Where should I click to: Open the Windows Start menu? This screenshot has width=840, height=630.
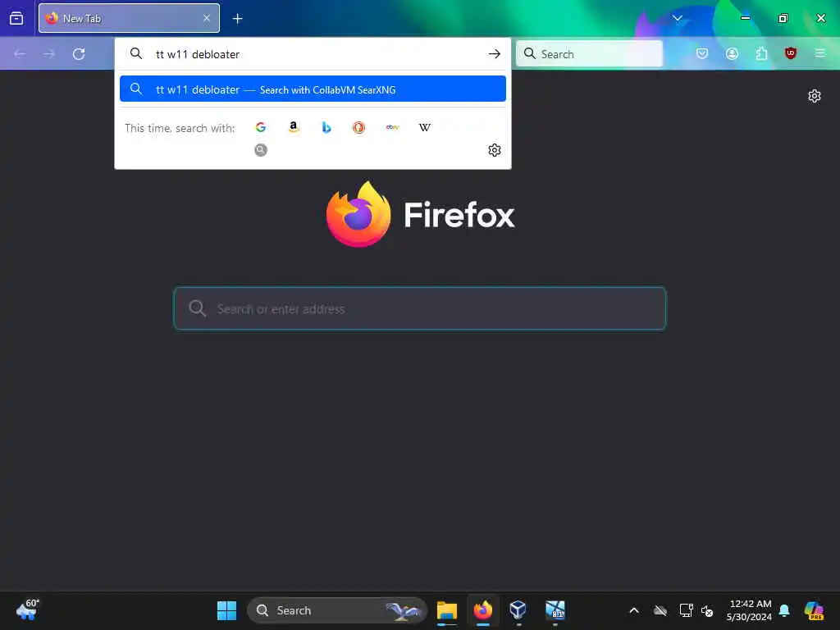pos(226,610)
